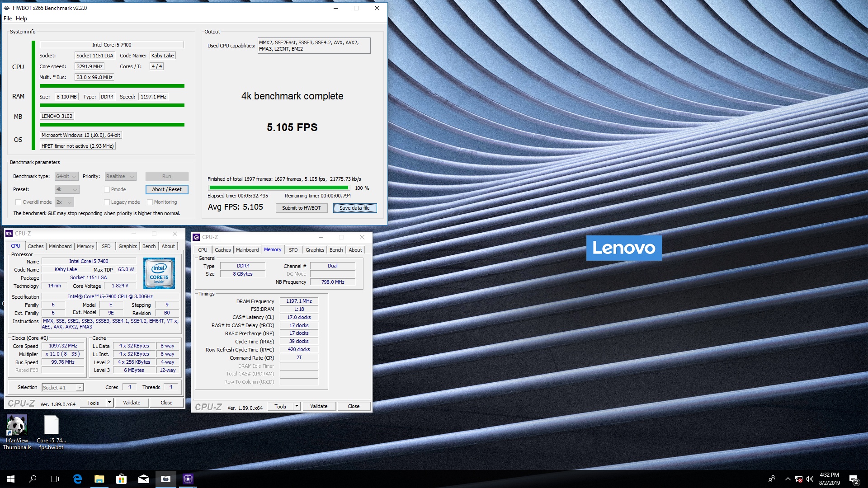Switch to Memory tab in left CPU-Z
The width and height of the screenshot is (868, 488).
click(85, 246)
